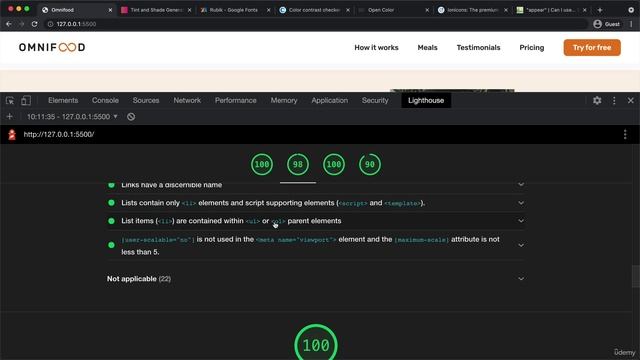Click the Not applicable heading text

click(x=139, y=279)
